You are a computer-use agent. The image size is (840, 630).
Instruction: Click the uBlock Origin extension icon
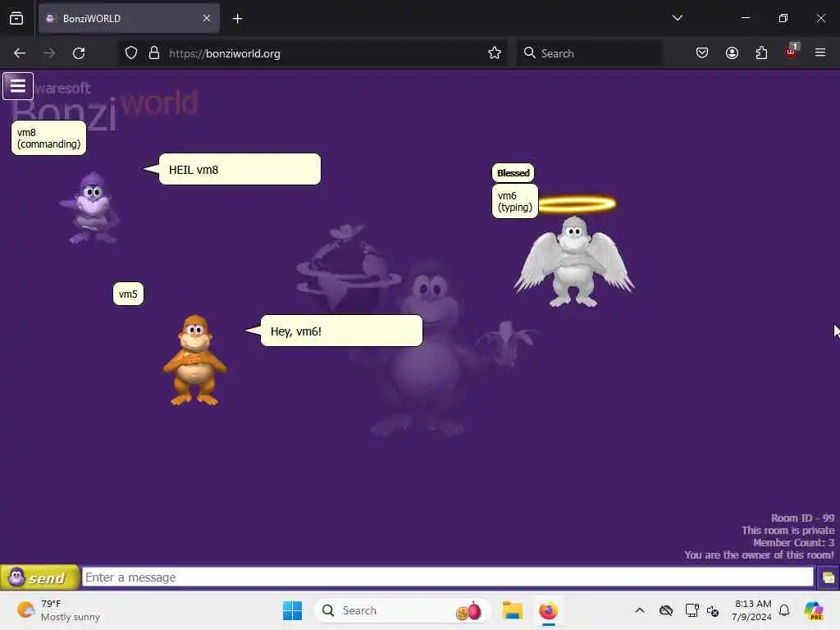click(792, 52)
